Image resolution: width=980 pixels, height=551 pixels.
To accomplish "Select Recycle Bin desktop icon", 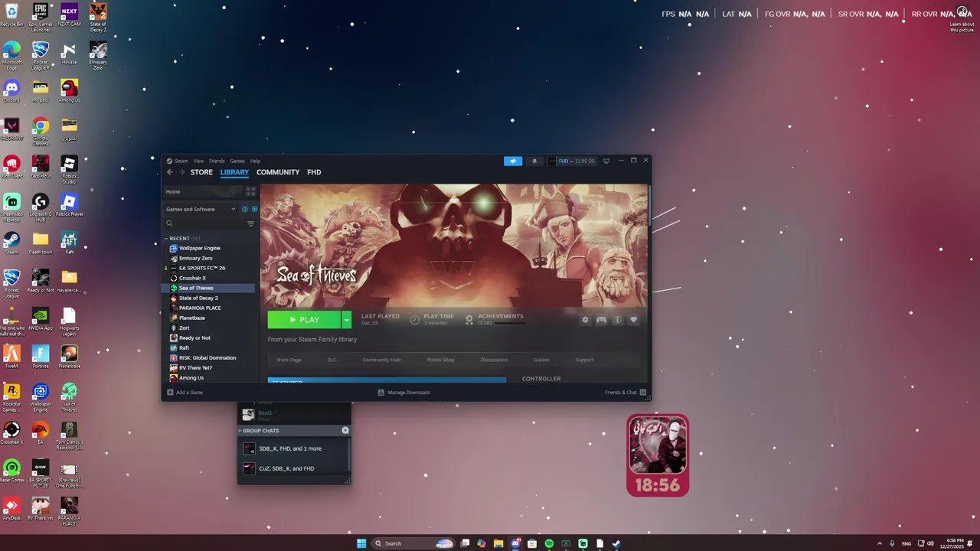I will coord(11,15).
